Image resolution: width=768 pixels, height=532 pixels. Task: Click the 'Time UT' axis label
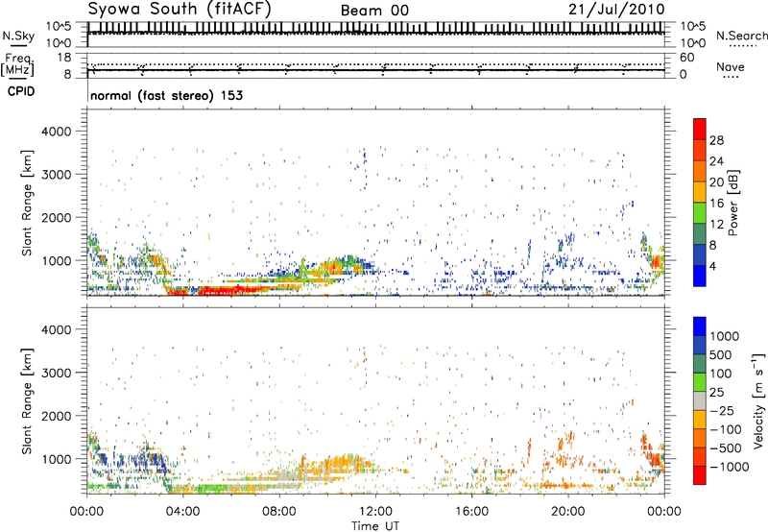pos(375,526)
